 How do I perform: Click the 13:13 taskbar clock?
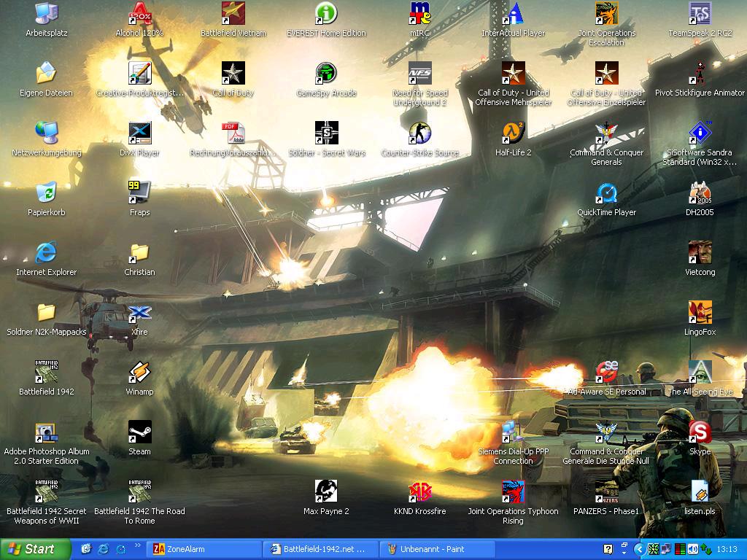click(x=727, y=550)
